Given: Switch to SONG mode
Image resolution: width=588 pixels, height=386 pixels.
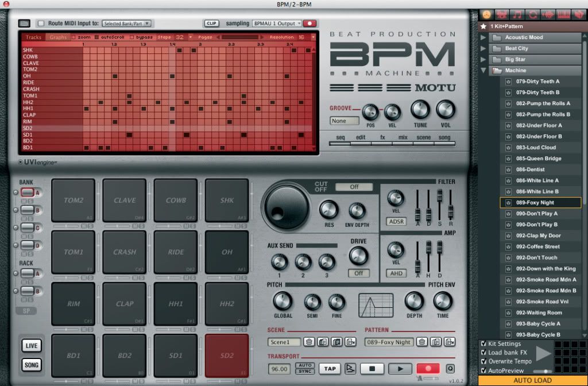Looking at the screenshot, I should [x=32, y=365].
